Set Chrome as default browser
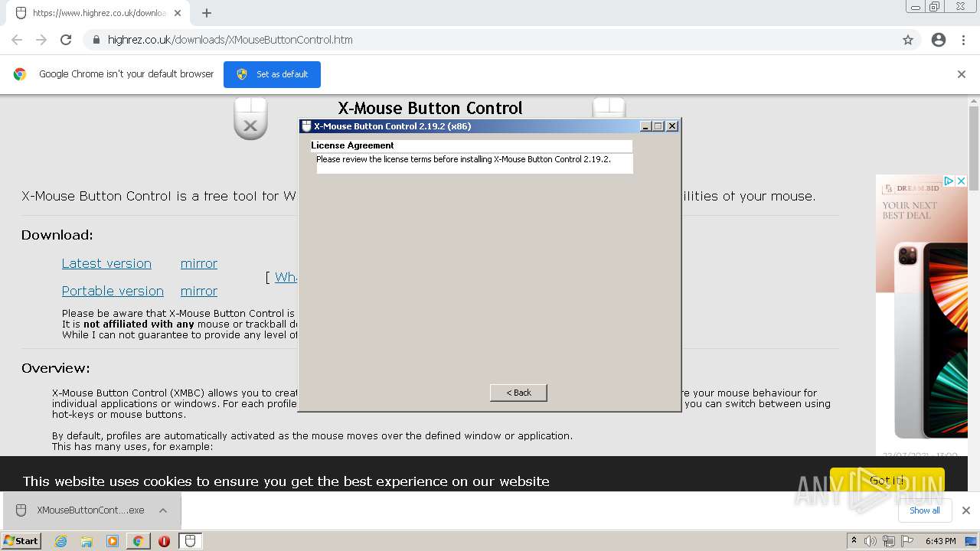This screenshot has width=980, height=551. pos(272,74)
